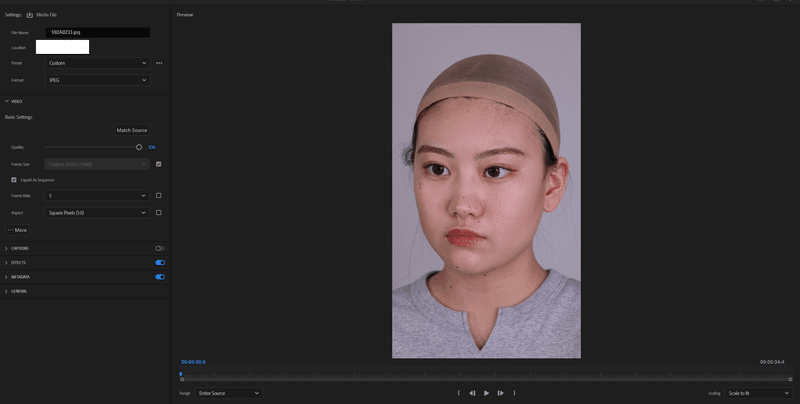Click the Quality slider handle
Screen dimensions: 800x404
(139, 147)
